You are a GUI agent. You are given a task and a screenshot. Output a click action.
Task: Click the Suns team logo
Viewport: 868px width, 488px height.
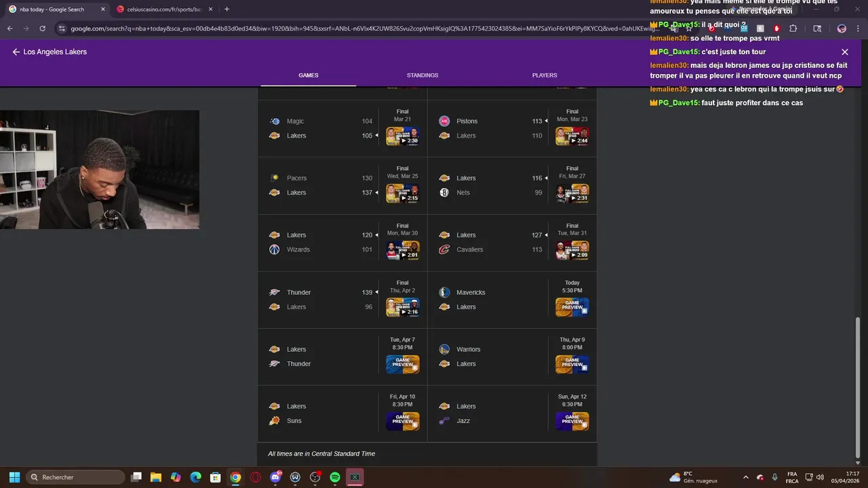[275, 421]
